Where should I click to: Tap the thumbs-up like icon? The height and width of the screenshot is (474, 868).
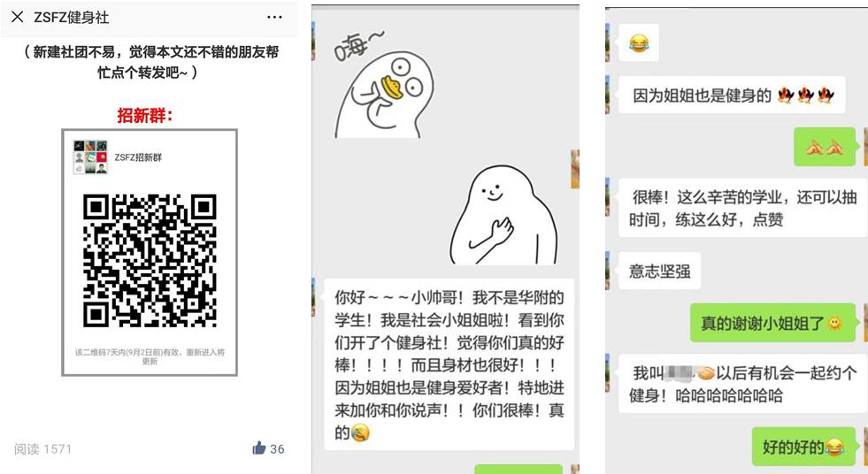coord(259,448)
